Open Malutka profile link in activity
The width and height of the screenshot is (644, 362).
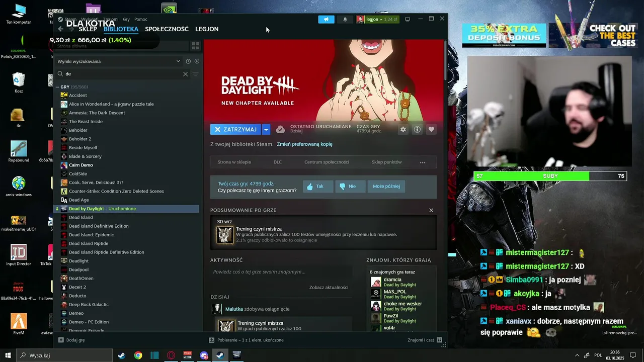[x=234, y=309]
